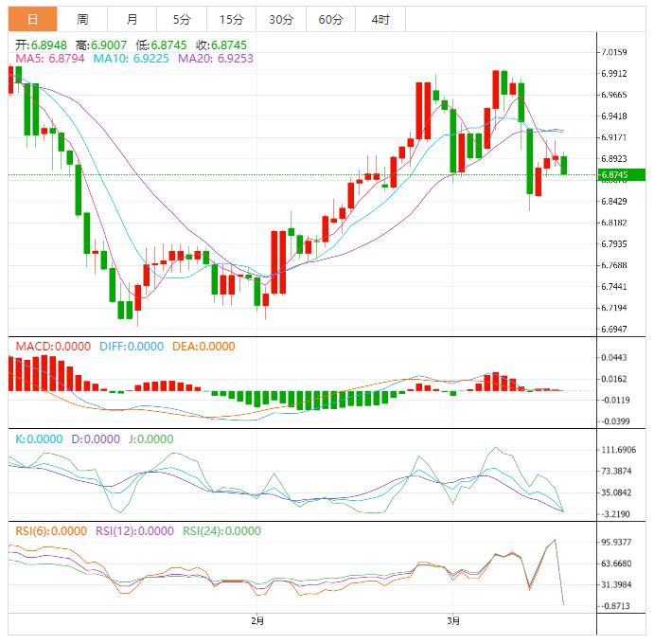The height and width of the screenshot is (644, 654).
Task: Click the -0.0119 MACD axis label
Action: [x=615, y=400]
